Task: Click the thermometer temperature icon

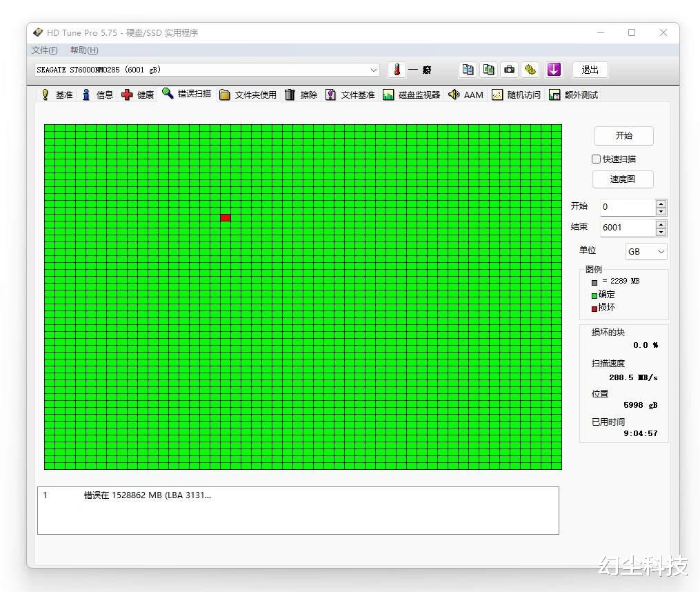Action: pos(397,70)
